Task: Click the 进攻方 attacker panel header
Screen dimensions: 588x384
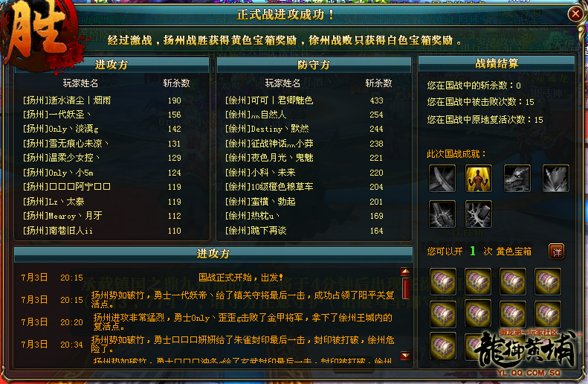Action: [112, 65]
